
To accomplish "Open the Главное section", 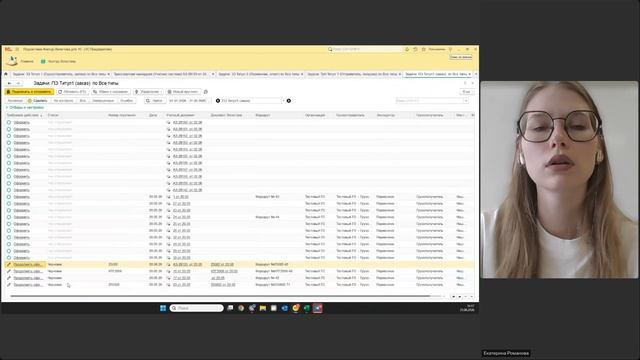I will (27, 61).
